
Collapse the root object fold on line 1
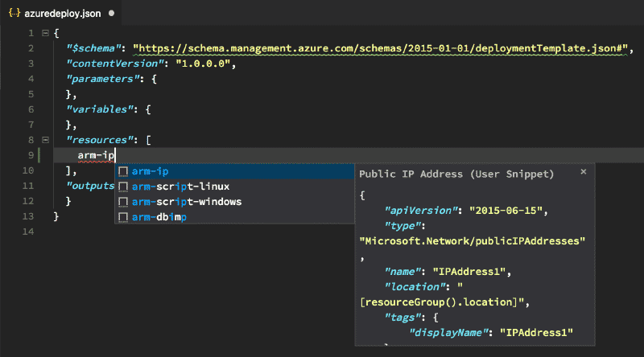(45, 33)
